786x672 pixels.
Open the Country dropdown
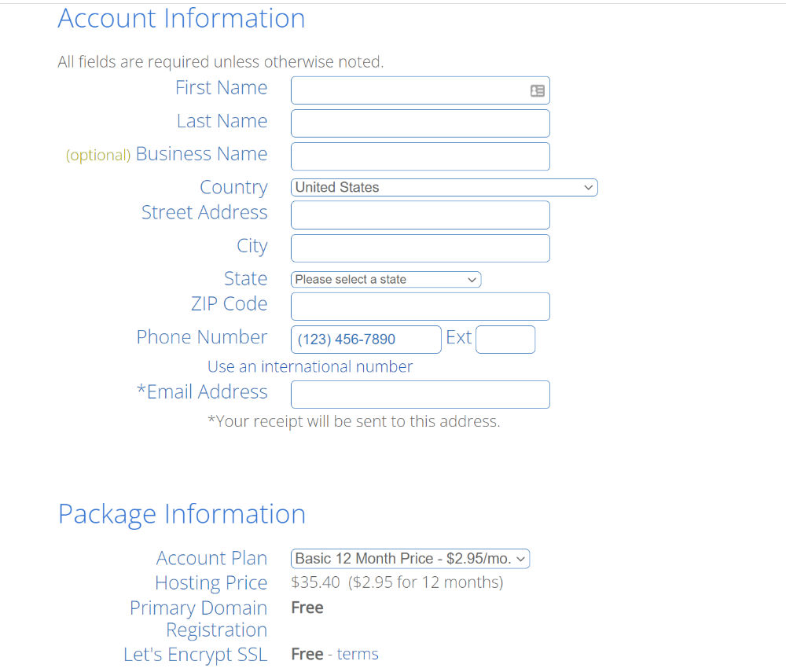444,188
